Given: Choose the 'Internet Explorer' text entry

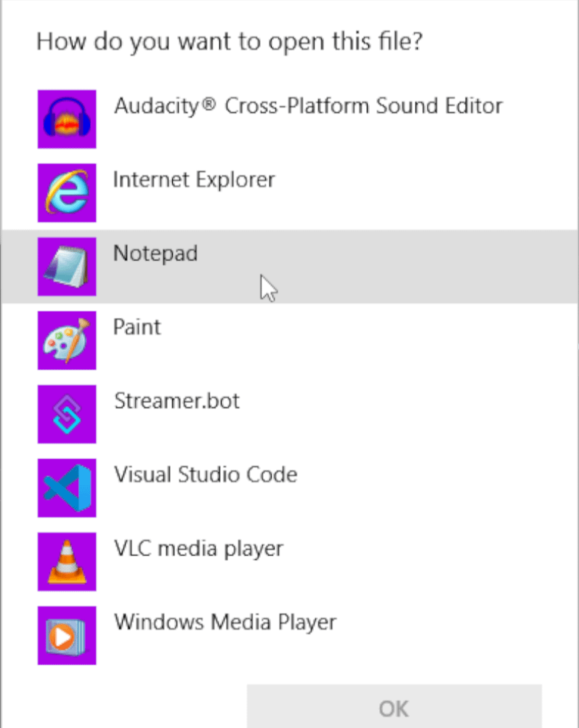Looking at the screenshot, I should (194, 179).
